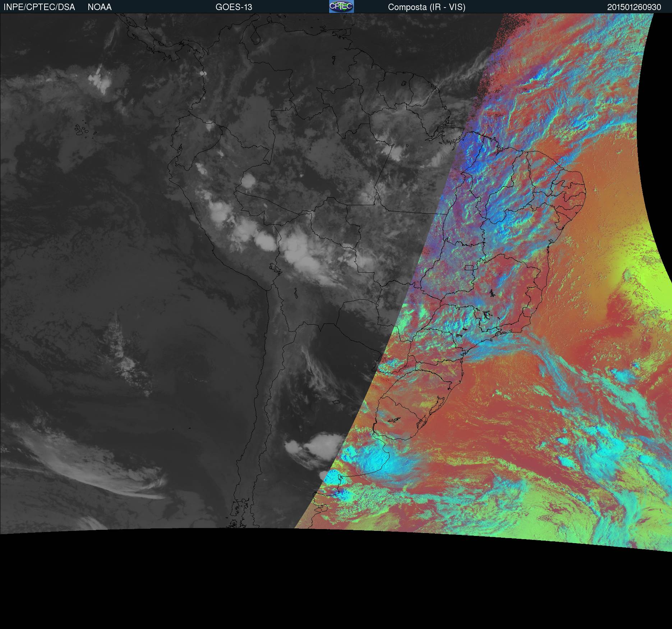Click the INPE/CPTEC/DSA header label
672x629 pixels.
(x=39, y=7)
